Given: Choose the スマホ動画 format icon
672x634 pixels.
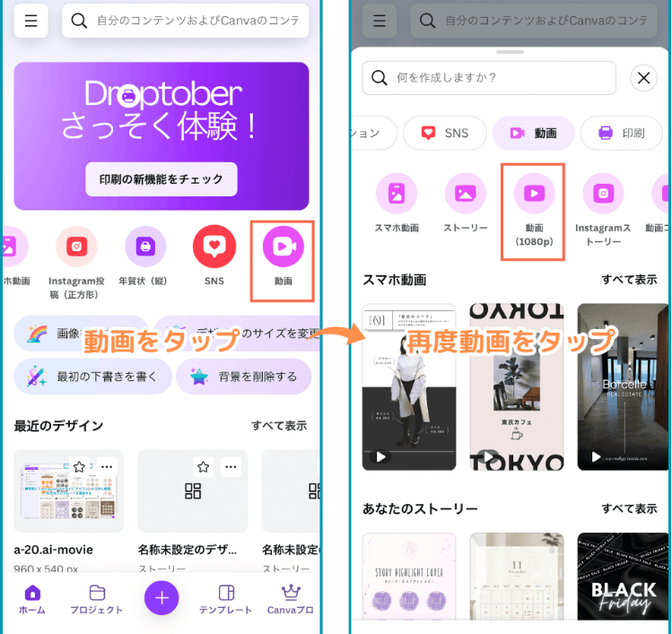Looking at the screenshot, I should [x=397, y=194].
